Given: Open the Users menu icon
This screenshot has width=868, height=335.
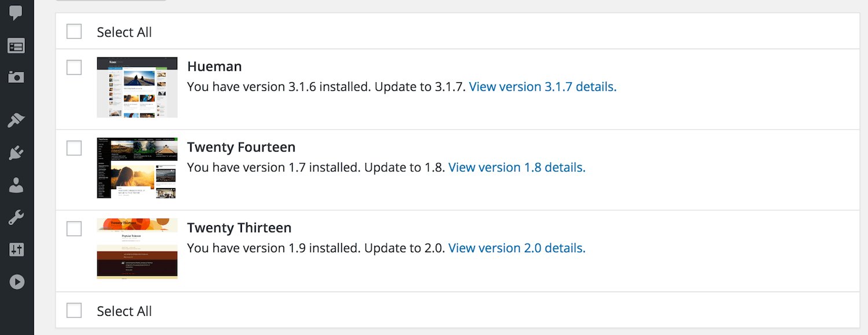Looking at the screenshot, I should [x=16, y=185].
